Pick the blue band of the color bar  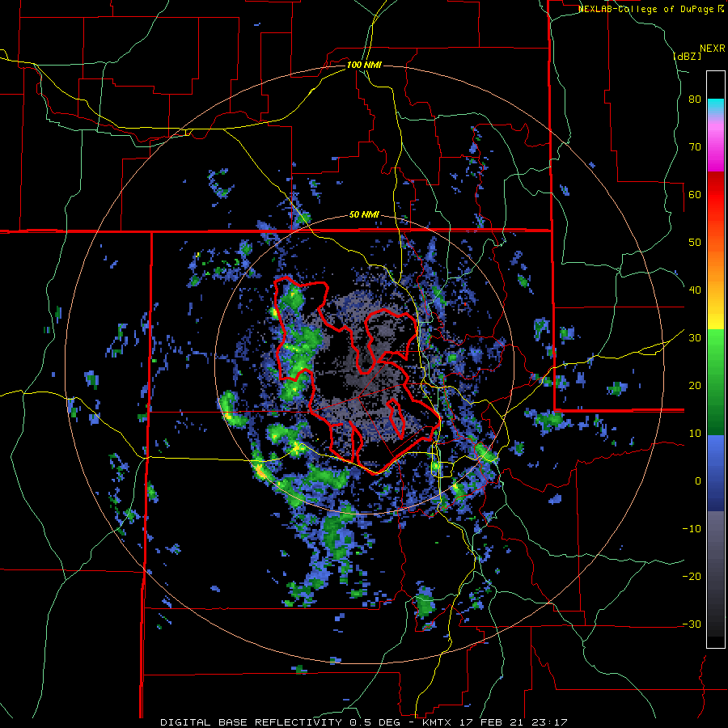716,473
